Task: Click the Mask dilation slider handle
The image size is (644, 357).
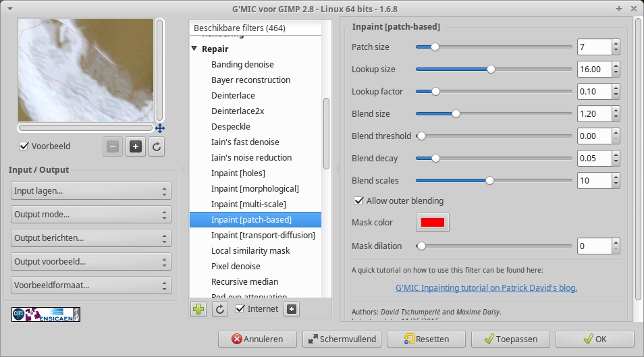Action: click(421, 246)
